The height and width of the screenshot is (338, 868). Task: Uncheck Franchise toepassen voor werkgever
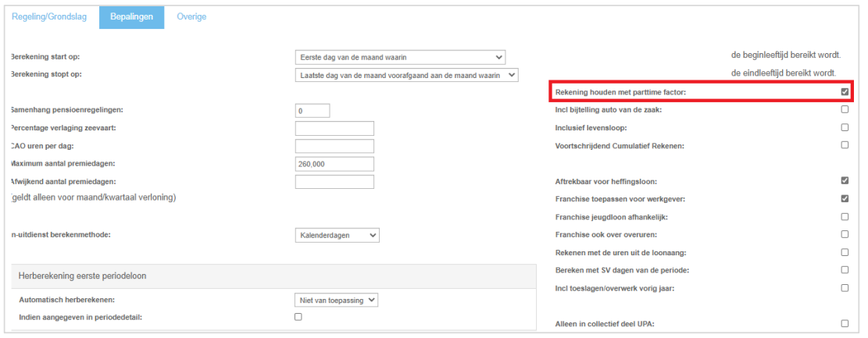(845, 198)
